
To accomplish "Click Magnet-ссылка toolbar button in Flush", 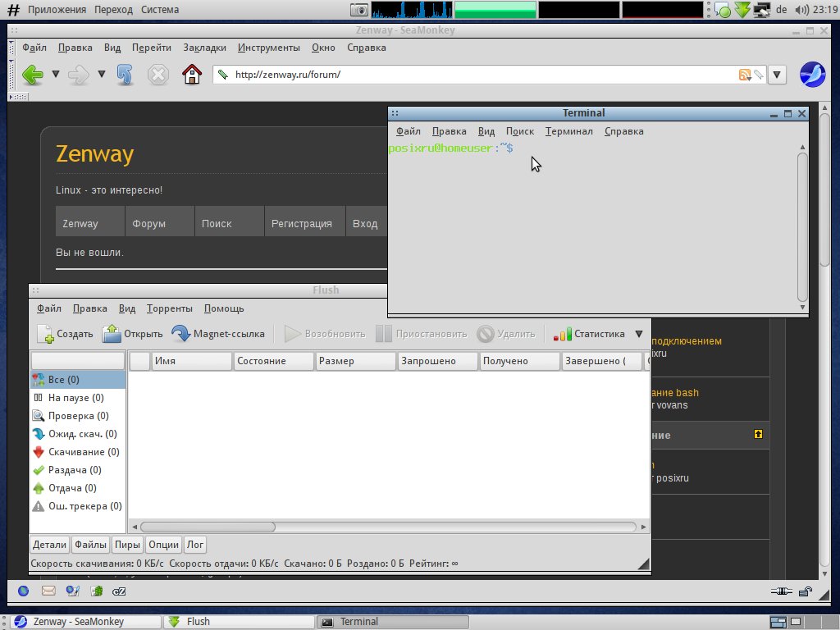I will 218,334.
